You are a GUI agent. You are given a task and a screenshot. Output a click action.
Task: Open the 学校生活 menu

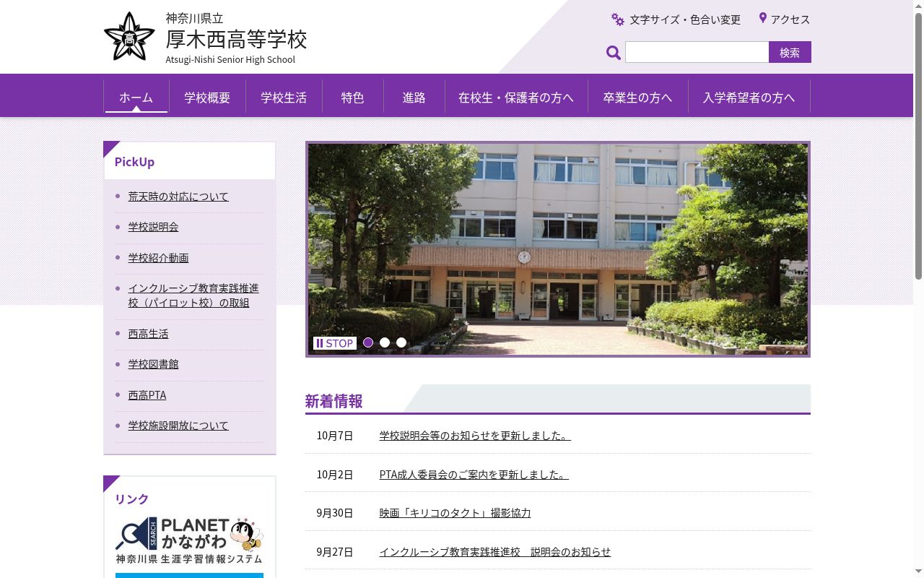click(284, 98)
